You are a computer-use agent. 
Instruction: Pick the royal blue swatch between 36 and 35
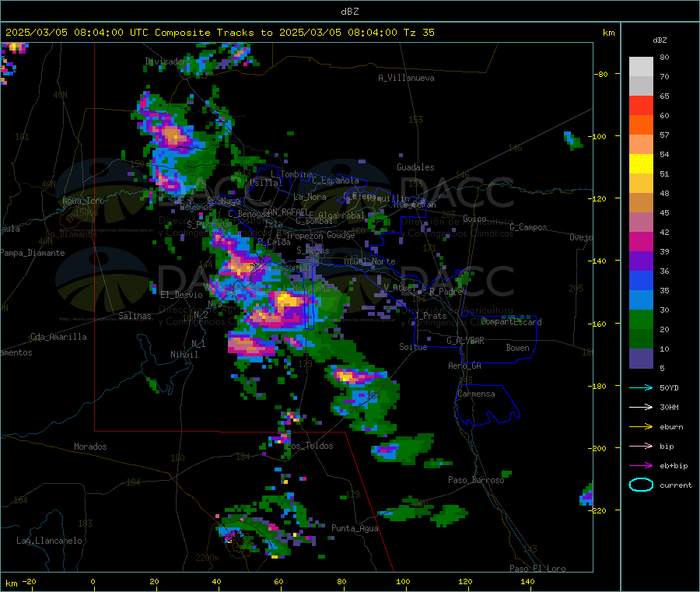click(641, 280)
